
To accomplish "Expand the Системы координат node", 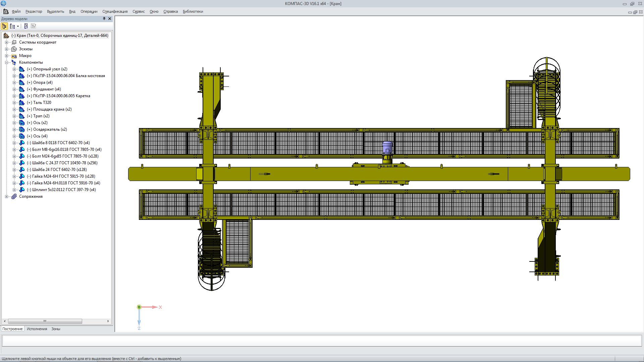I will pyautogui.click(x=6, y=42).
